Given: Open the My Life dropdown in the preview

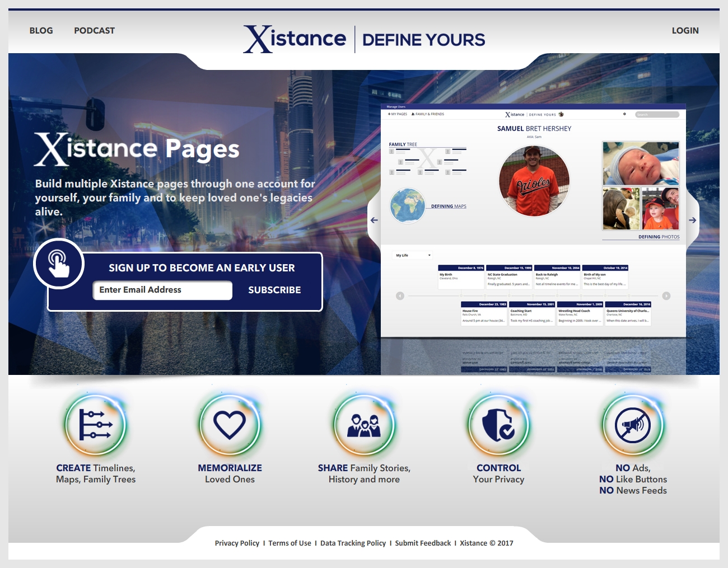Looking at the screenshot, I should pos(413,255).
